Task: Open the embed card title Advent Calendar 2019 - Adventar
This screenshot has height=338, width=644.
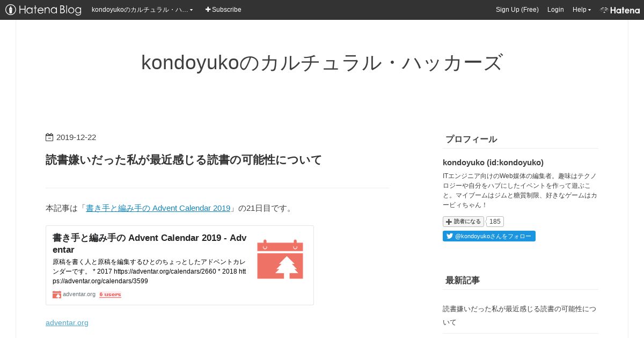Action: 150,244
